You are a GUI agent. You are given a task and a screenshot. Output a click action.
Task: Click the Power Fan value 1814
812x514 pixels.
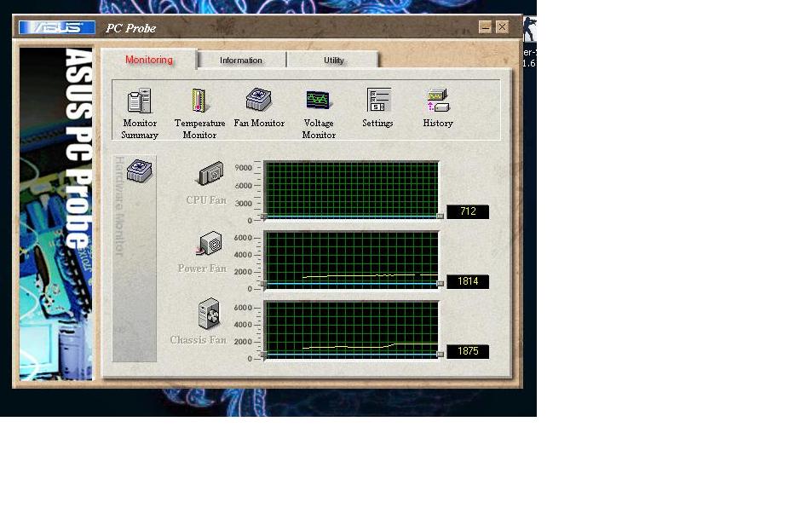coord(468,281)
